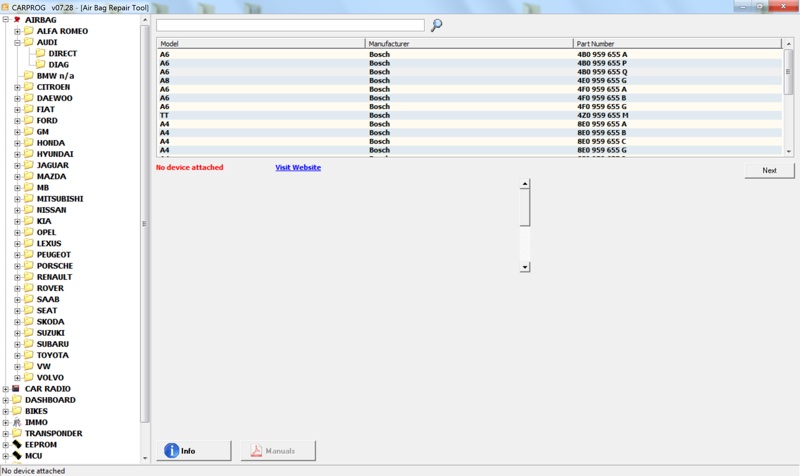Click the parts table scrollbar thumb
The height and width of the screenshot is (476, 800).
pos(789,71)
